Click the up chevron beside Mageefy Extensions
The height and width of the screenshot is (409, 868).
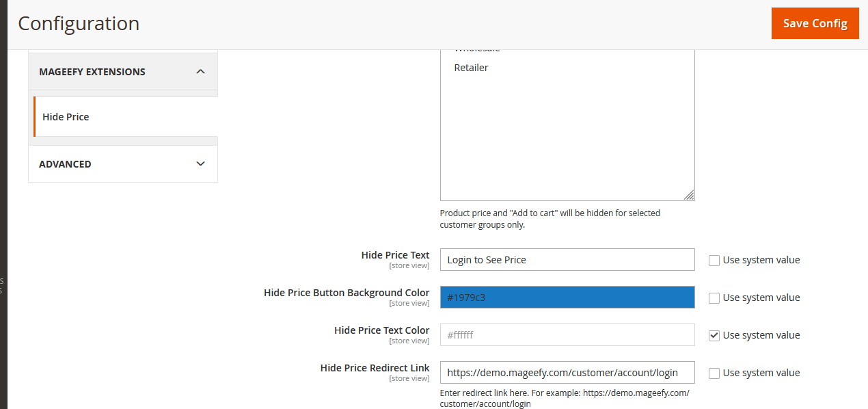pos(200,72)
